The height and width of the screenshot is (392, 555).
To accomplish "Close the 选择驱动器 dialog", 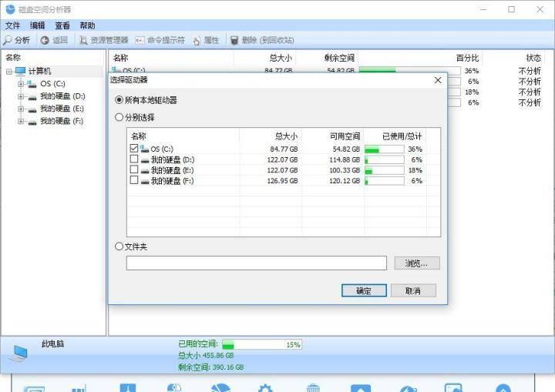I will [x=438, y=80].
